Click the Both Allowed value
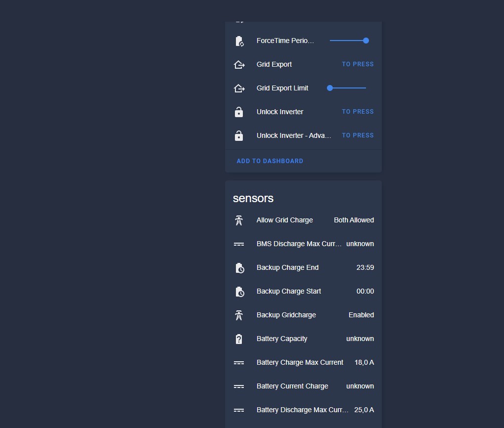 [354, 220]
